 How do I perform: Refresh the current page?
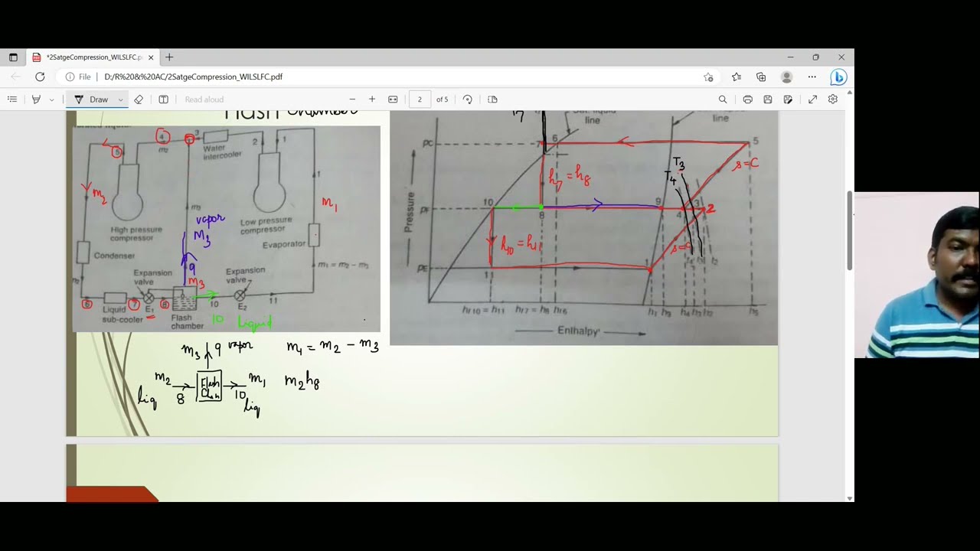tap(40, 77)
